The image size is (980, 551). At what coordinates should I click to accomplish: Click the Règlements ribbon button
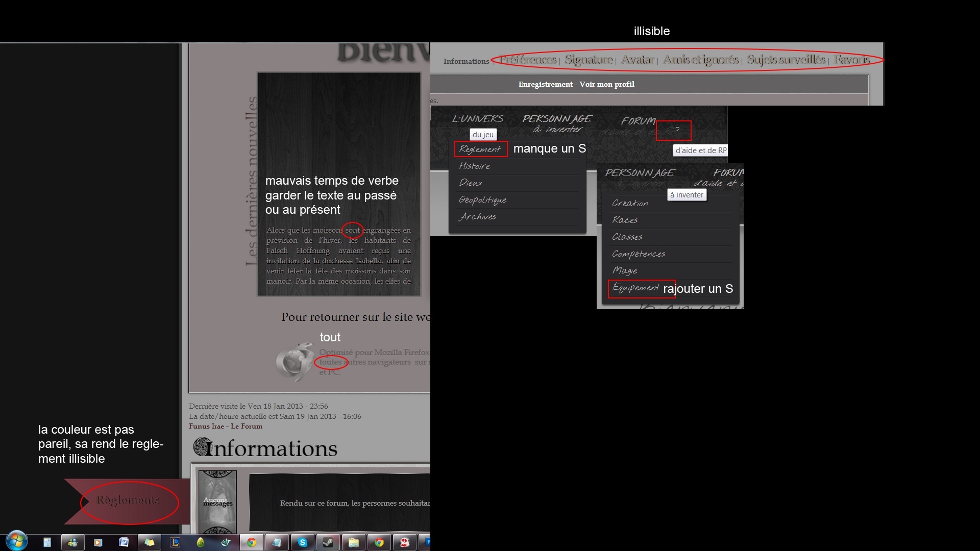pyautogui.click(x=128, y=500)
